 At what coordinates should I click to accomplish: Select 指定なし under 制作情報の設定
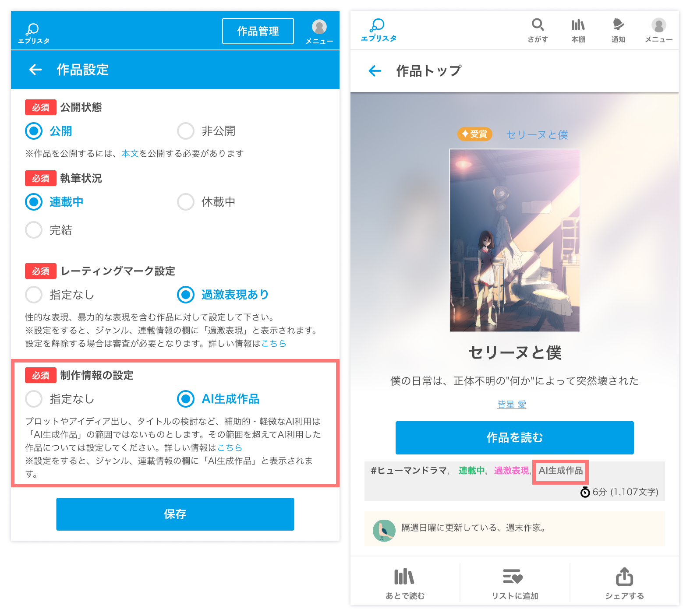[x=34, y=399]
